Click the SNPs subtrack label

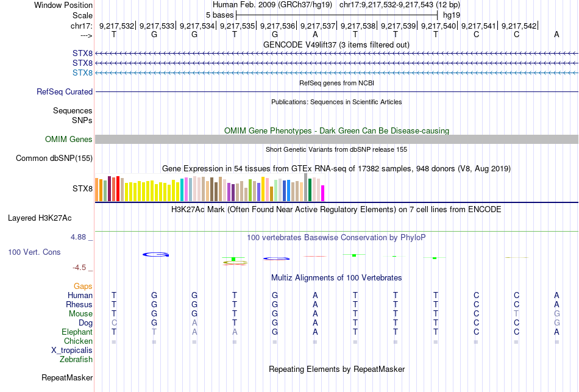(82, 120)
